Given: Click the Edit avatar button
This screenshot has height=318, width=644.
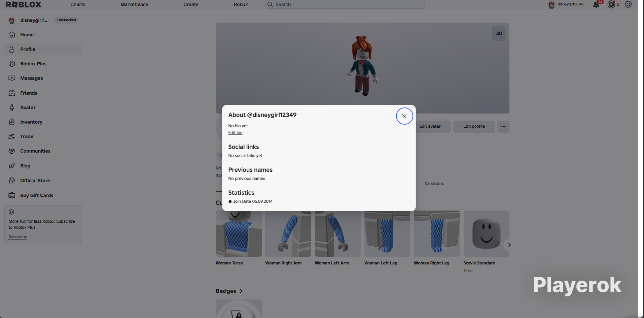Looking at the screenshot, I should tap(430, 127).
